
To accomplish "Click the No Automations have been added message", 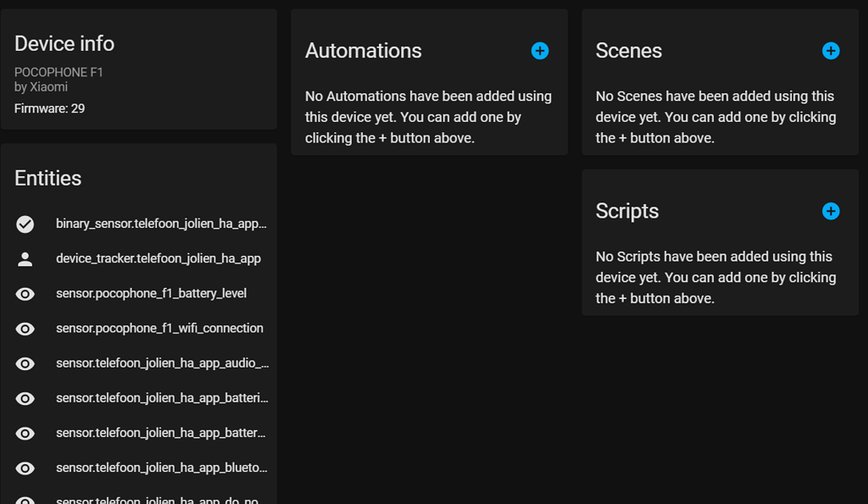I will (428, 117).
